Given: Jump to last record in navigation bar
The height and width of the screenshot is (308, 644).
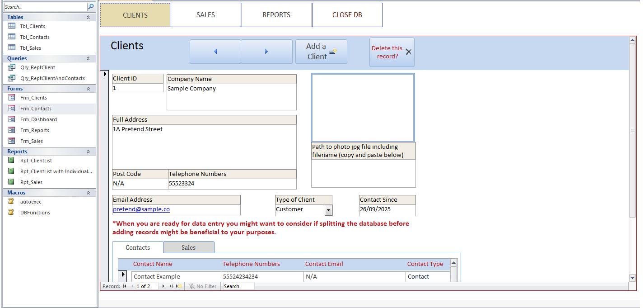Looking at the screenshot, I should tap(171, 286).
